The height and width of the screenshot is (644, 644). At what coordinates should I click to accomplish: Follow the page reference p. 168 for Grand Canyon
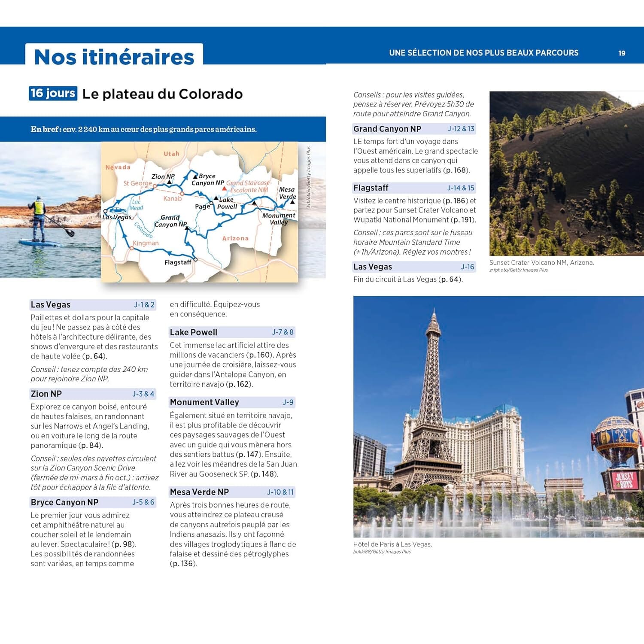(456, 170)
